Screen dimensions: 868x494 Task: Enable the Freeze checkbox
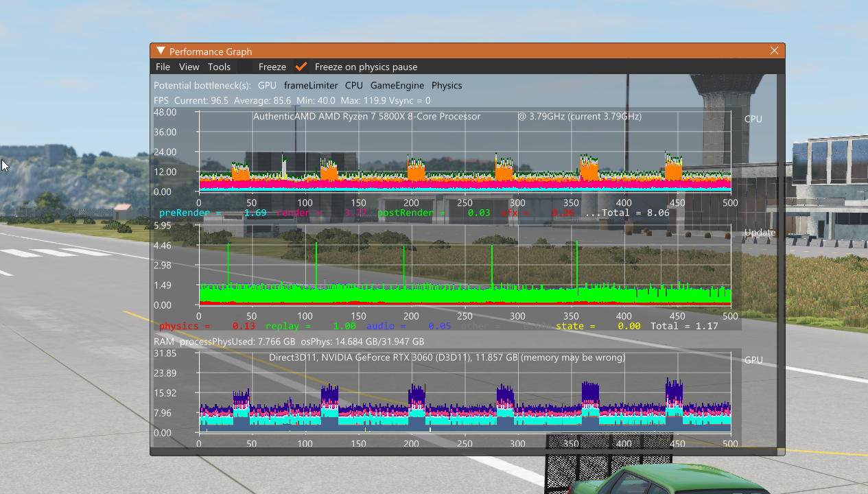tap(246, 67)
